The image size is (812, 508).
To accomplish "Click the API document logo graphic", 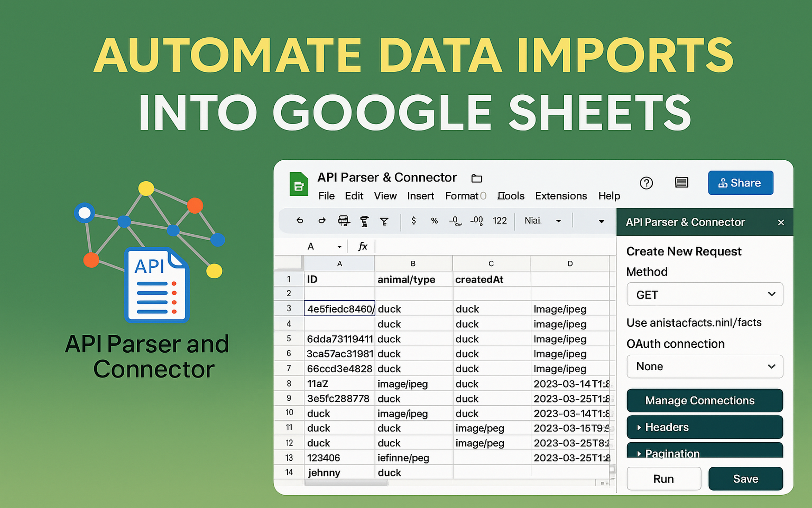I will pos(157,285).
